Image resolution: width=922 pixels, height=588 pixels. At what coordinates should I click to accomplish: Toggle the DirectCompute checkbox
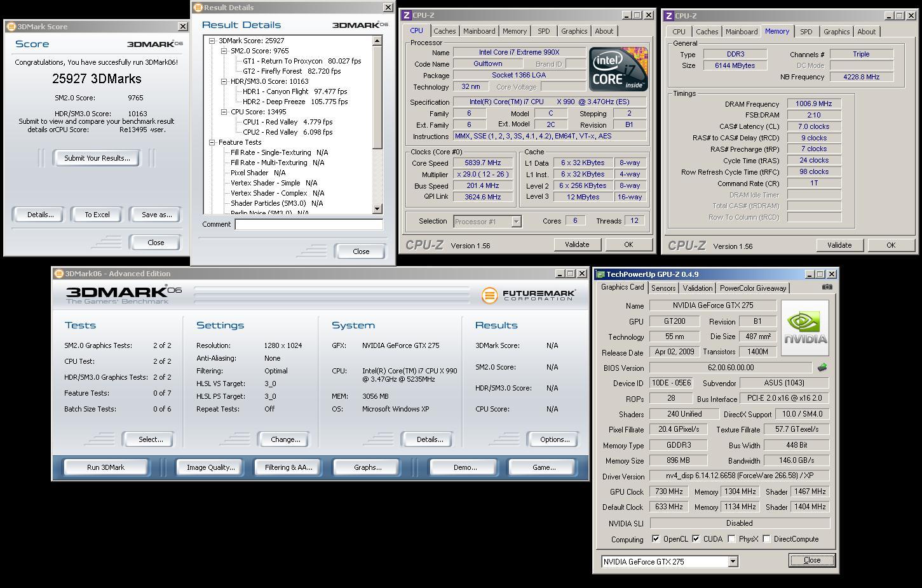[x=767, y=539]
